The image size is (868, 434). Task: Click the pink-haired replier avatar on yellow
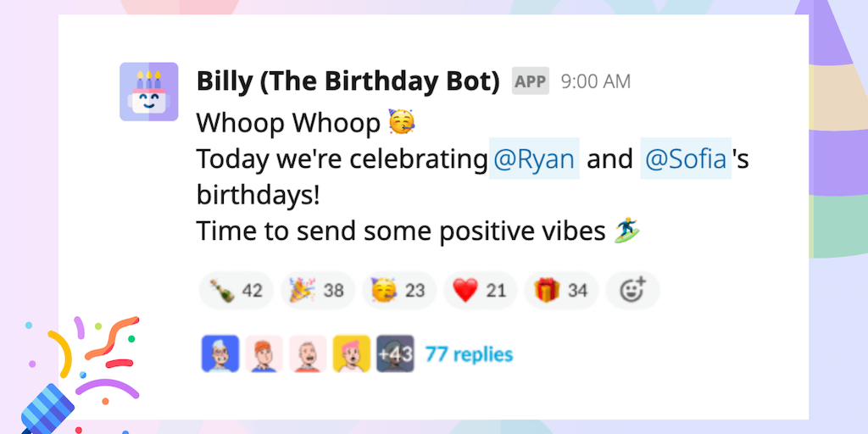tap(351, 353)
